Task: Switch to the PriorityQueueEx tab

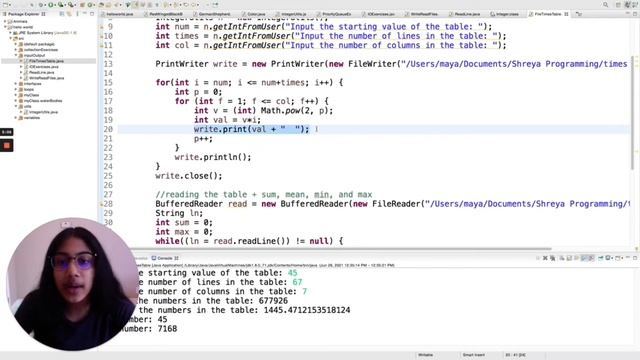Action: 334,14
